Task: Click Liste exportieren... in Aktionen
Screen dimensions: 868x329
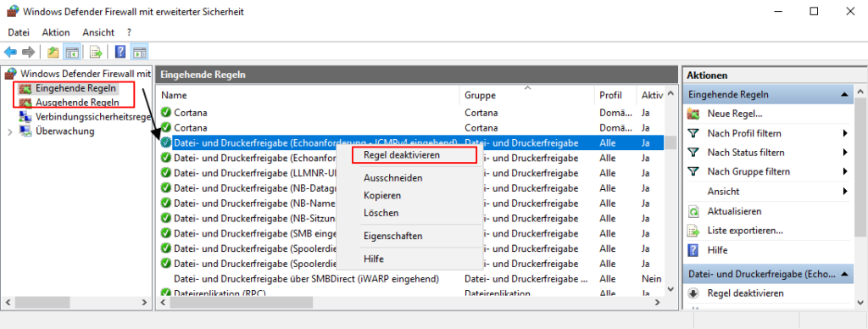Action: click(x=745, y=231)
